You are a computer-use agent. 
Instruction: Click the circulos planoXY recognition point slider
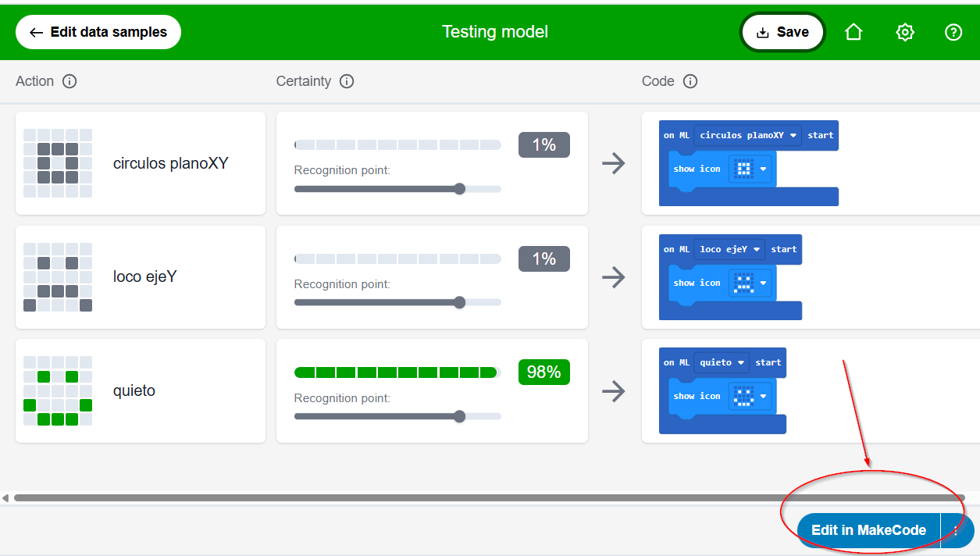coord(459,188)
